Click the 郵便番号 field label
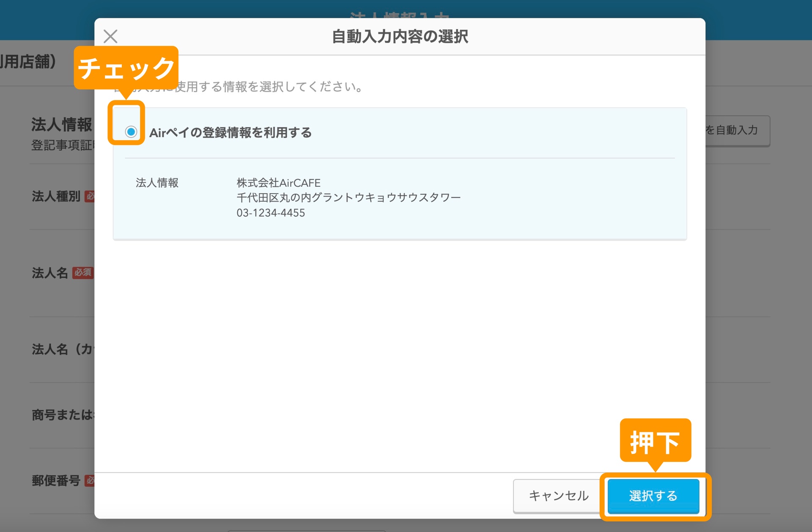Screen dimensions: 812x532 tap(56, 480)
